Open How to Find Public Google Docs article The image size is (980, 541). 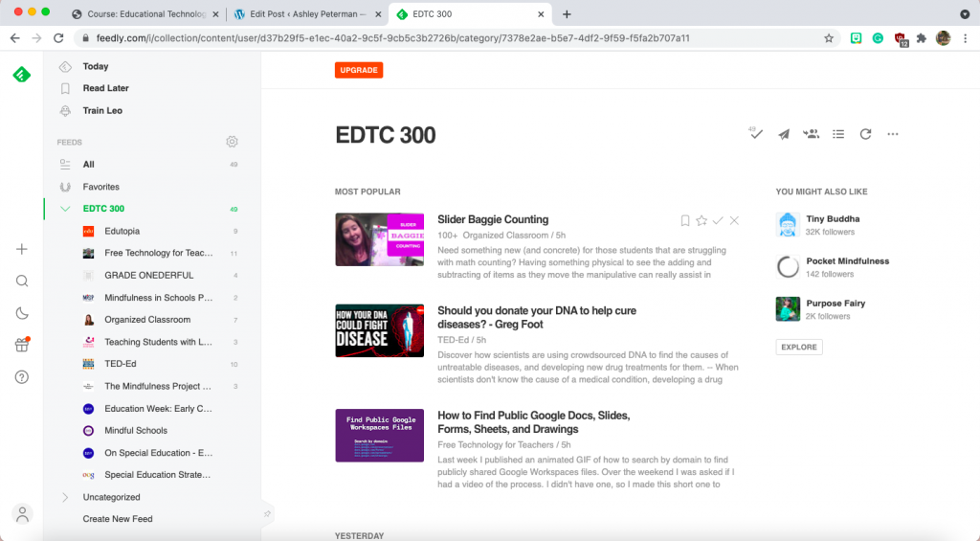[x=533, y=422]
